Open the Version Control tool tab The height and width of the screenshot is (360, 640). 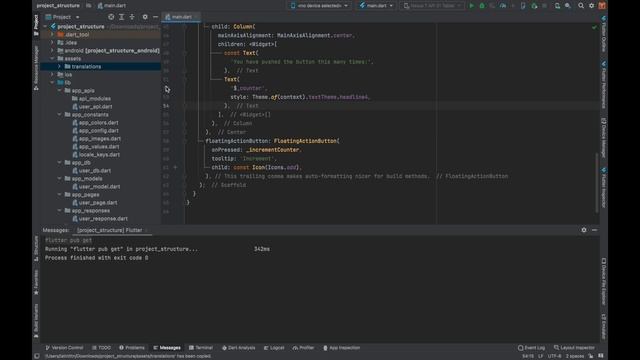64,348
